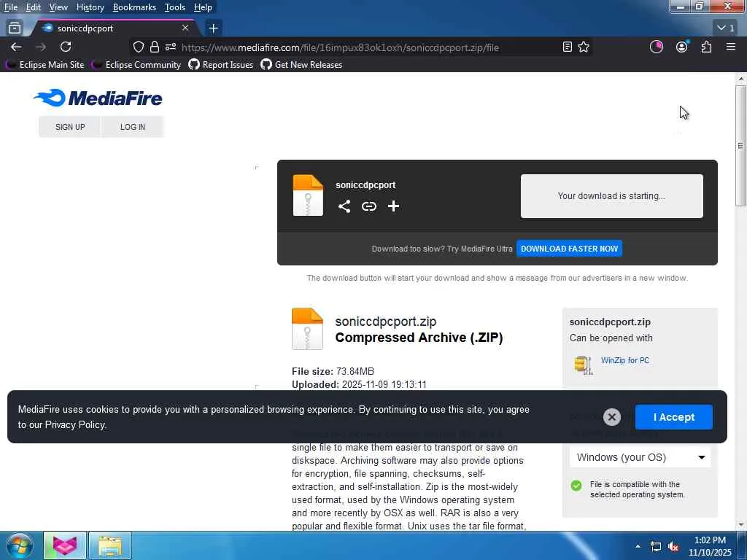Open the Edit menu
The height and width of the screenshot is (560, 747).
[x=33, y=7]
